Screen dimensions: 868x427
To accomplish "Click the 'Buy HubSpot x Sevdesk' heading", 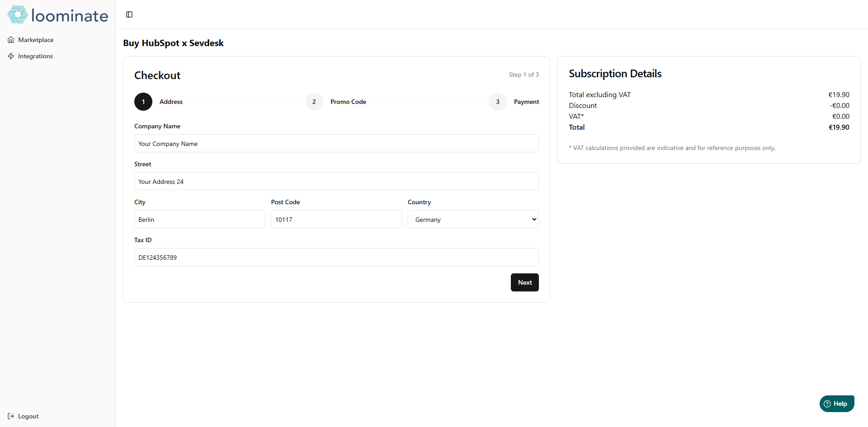I will point(173,43).
